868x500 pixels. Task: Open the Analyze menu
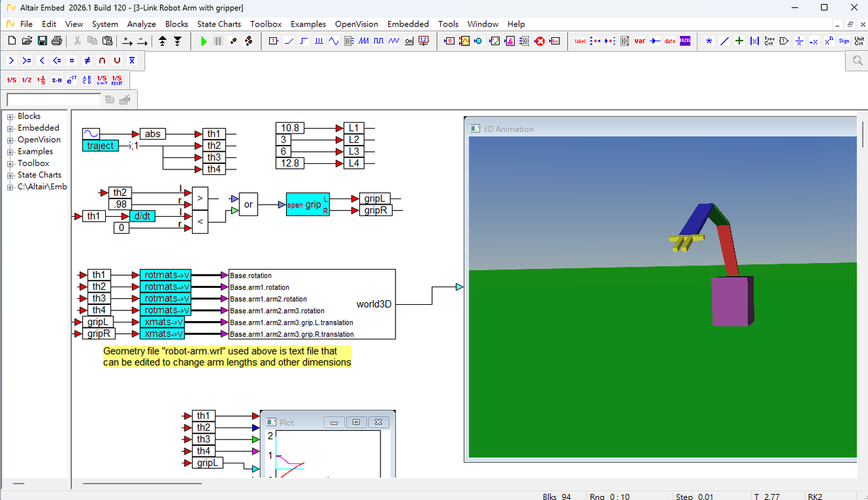point(142,24)
